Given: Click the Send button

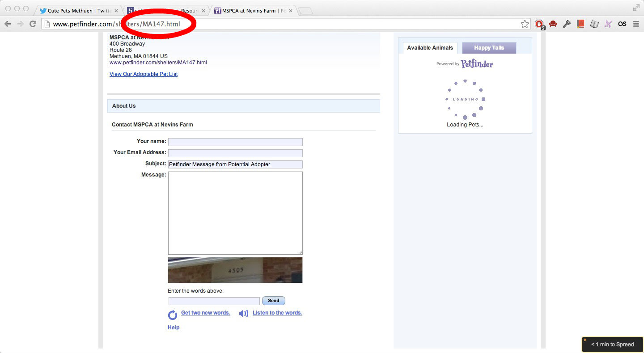Looking at the screenshot, I should pyautogui.click(x=274, y=301).
